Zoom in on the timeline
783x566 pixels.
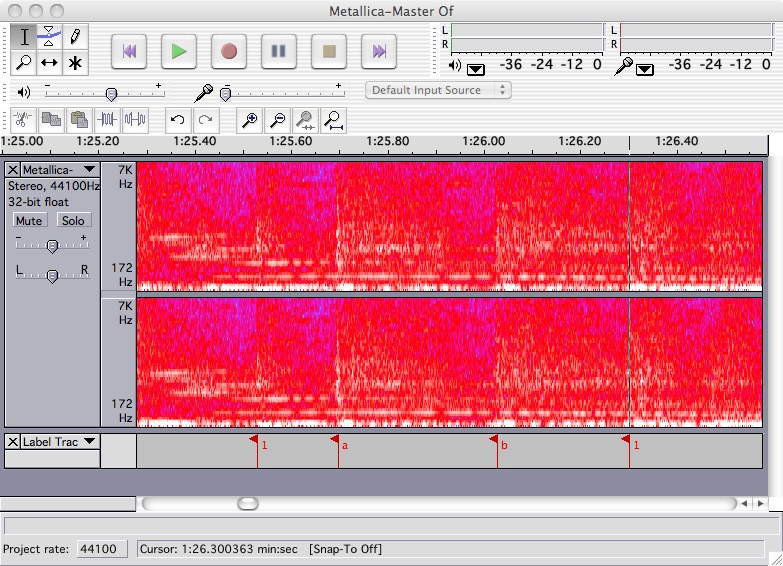(x=249, y=120)
